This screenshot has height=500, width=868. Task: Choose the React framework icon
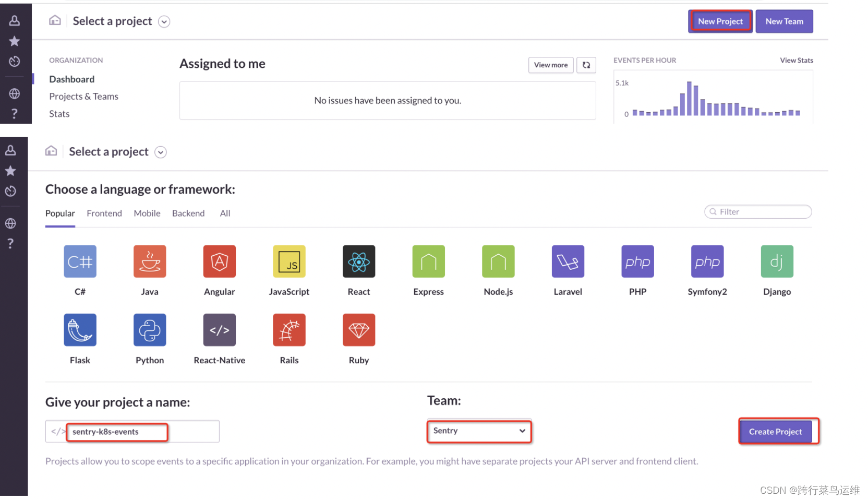tap(359, 261)
